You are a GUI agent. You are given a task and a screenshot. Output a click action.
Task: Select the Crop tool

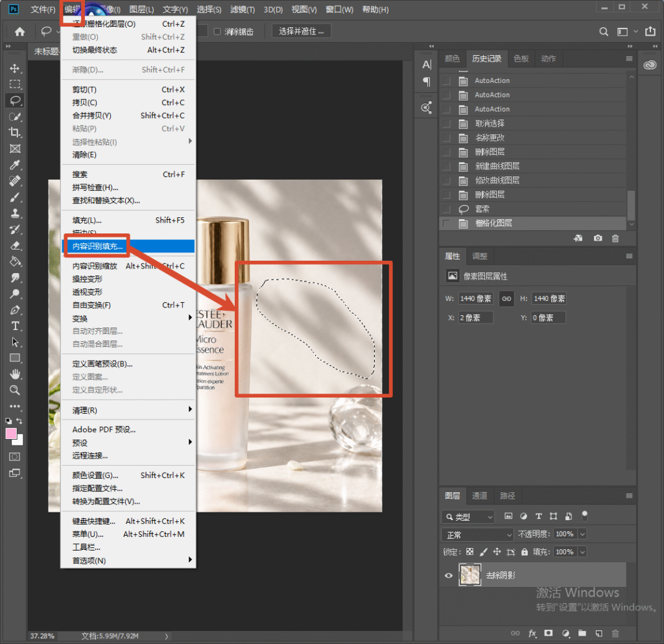[15, 132]
